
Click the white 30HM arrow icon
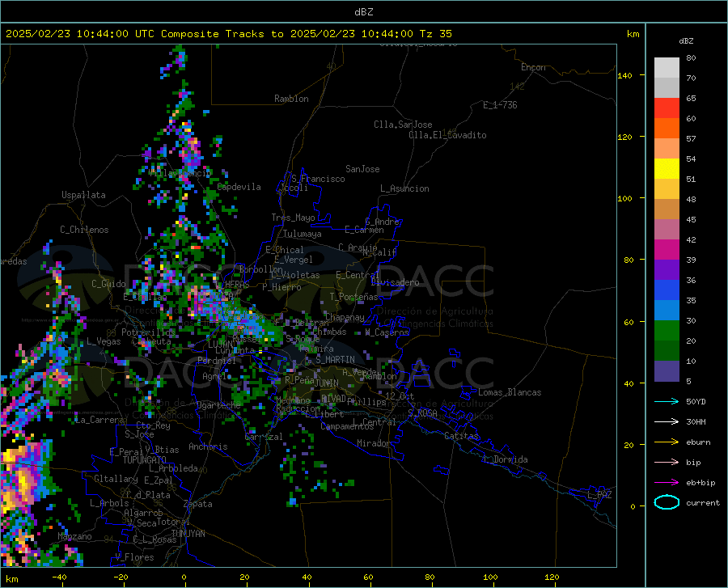pyautogui.click(x=667, y=421)
